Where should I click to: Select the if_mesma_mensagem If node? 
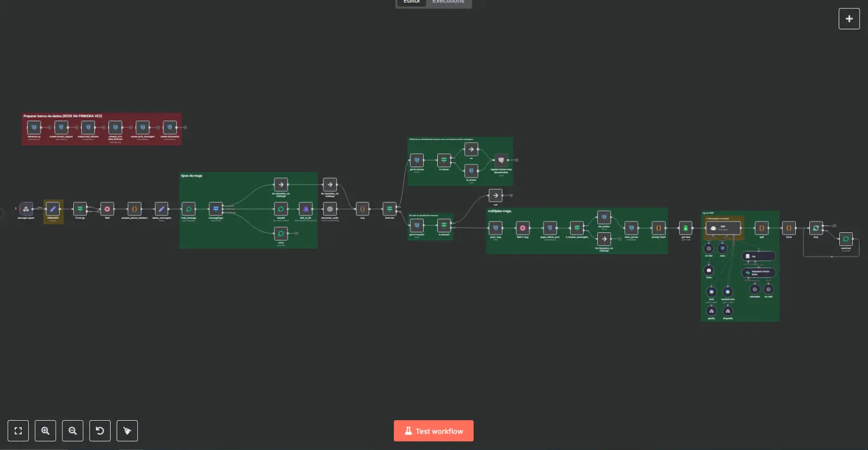pos(577,228)
